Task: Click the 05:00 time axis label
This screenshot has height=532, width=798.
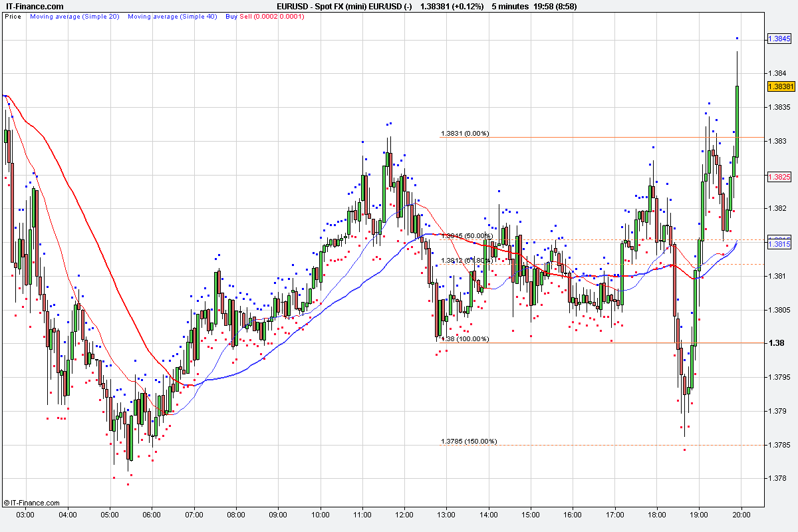Action: [x=110, y=515]
